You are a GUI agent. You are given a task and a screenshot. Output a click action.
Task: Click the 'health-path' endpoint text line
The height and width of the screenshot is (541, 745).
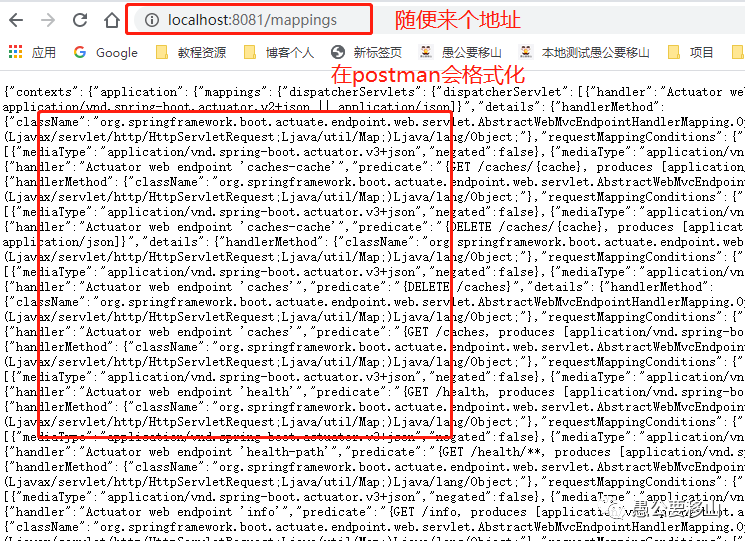point(286,452)
